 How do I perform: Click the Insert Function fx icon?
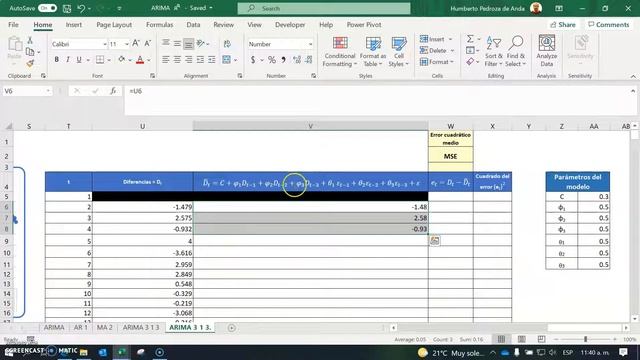tap(113, 91)
